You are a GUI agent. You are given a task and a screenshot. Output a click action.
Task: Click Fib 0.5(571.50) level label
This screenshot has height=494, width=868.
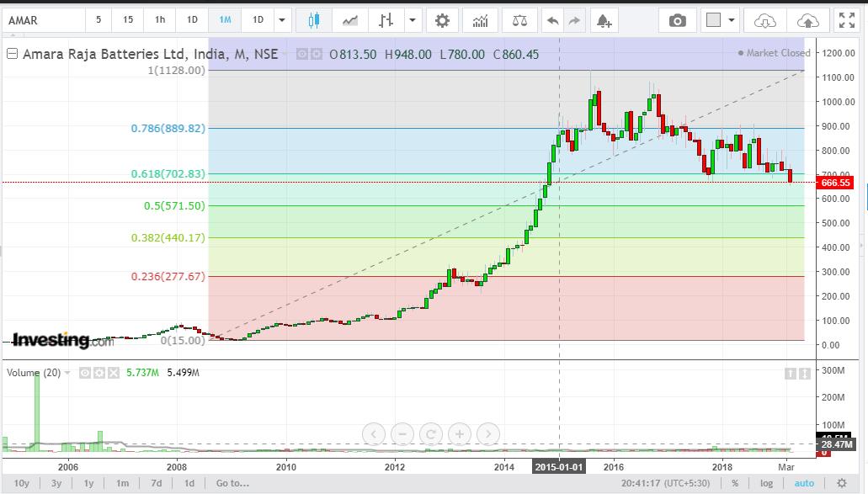pyautogui.click(x=174, y=206)
